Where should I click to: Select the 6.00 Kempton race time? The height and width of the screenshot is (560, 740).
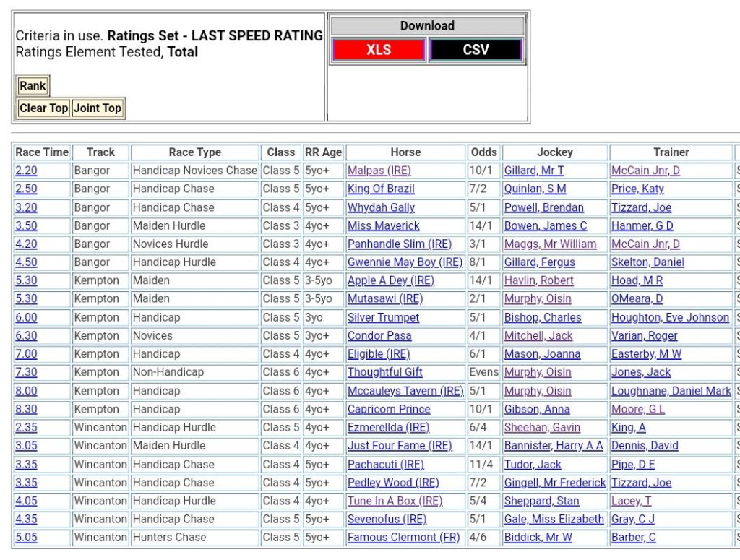pos(26,317)
